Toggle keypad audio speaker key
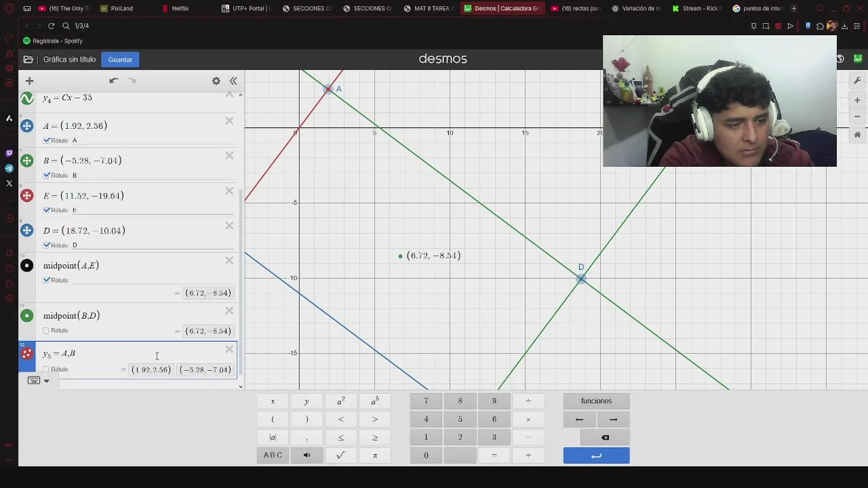The height and width of the screenshot is (488, 868). point(307,455)
